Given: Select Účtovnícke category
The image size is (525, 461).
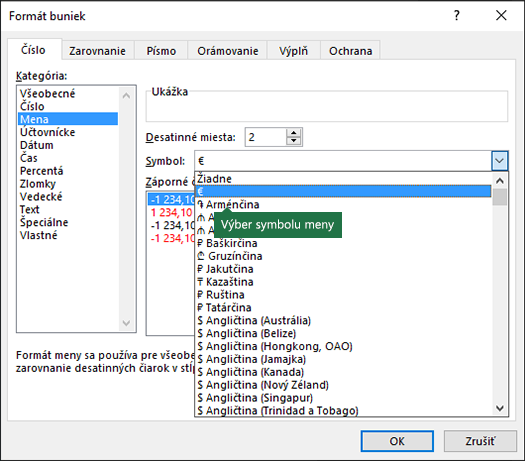Looking at the screenshot, I should pos(68,132).
